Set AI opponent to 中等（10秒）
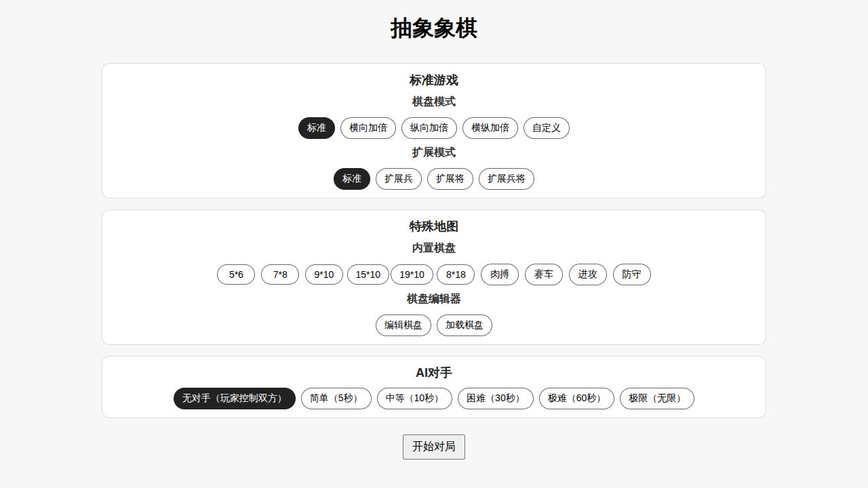The width and height of the screenshot is (868, 488). coord(414,399)
